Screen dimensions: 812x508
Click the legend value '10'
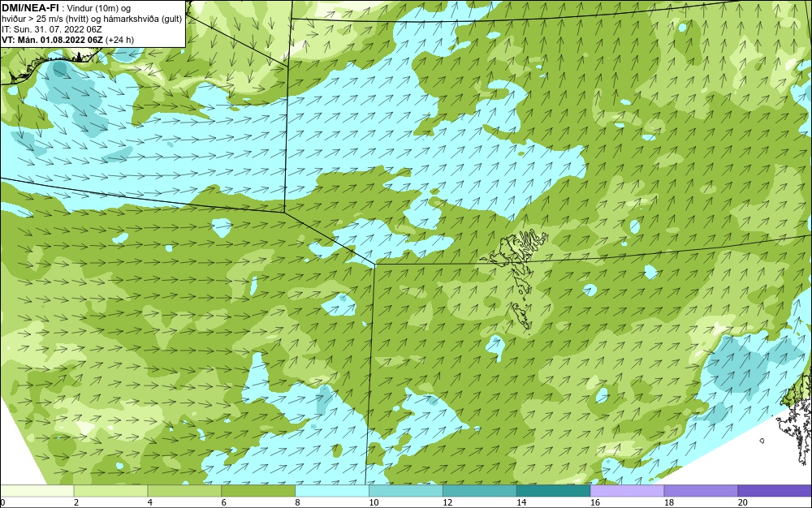pyautogui.click(x=374, y=502)
